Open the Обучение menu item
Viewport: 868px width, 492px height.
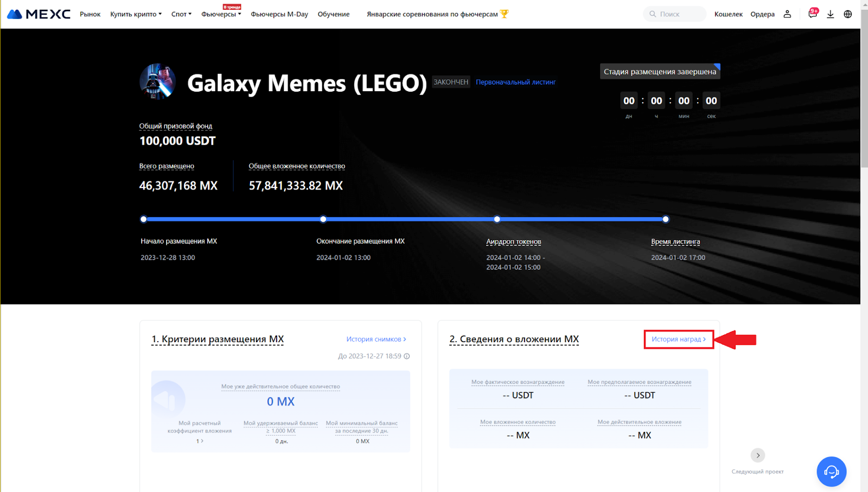[333, 14]
